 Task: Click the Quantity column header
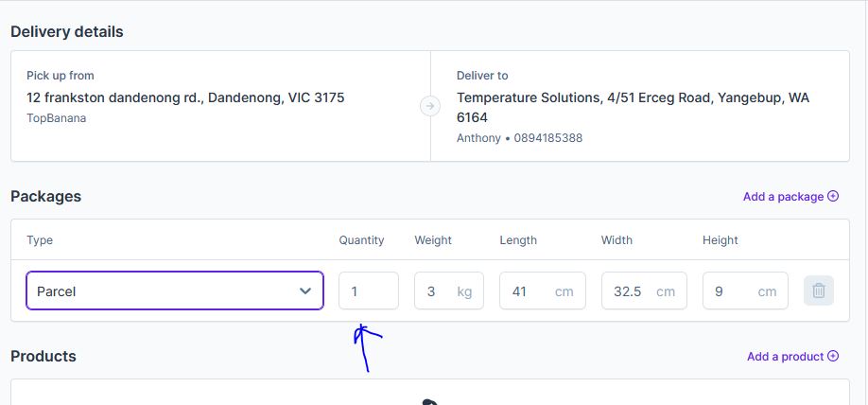(x=361, y=240)
